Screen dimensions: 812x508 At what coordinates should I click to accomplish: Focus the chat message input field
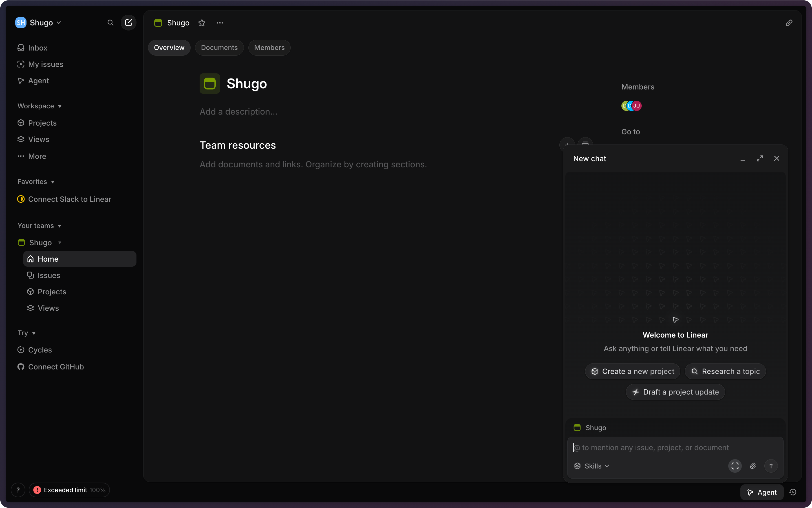coord(675,447)
